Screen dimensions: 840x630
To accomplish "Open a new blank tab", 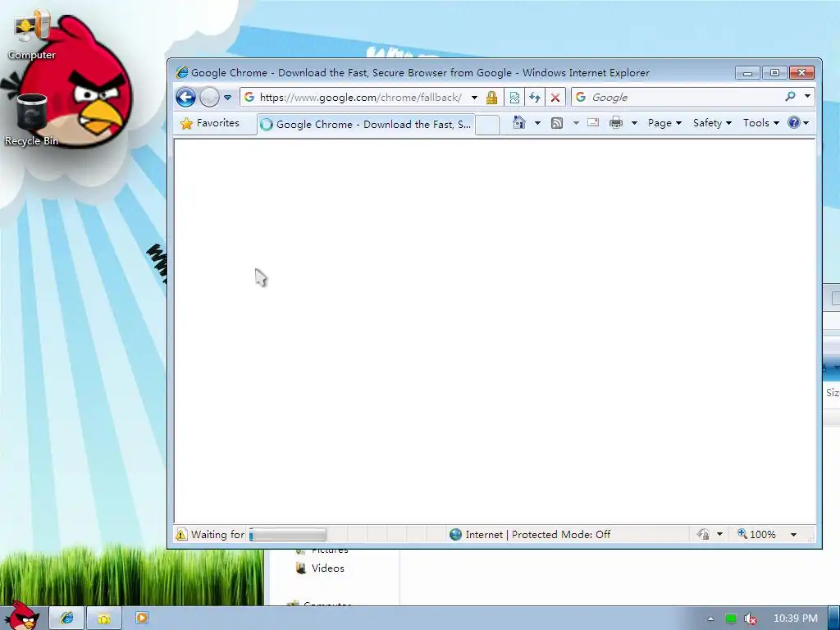I will click(x=487, y=125).
